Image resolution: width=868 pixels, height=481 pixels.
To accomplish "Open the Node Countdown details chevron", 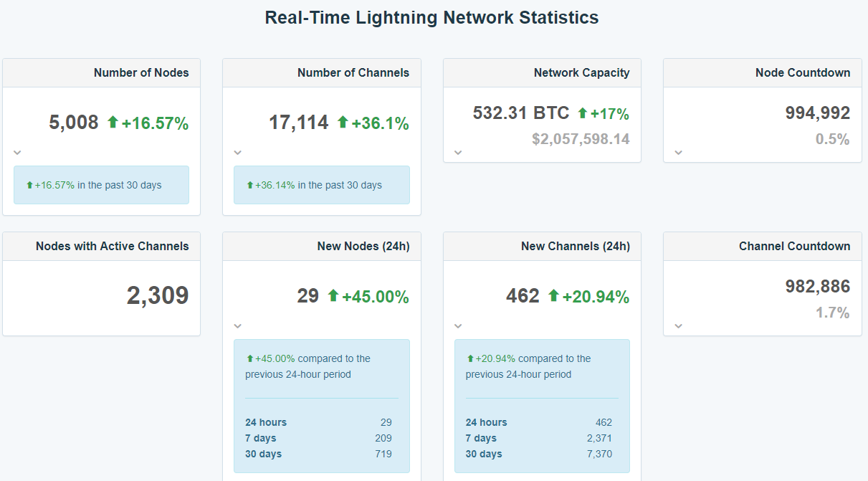I will [x=677, y=152].
